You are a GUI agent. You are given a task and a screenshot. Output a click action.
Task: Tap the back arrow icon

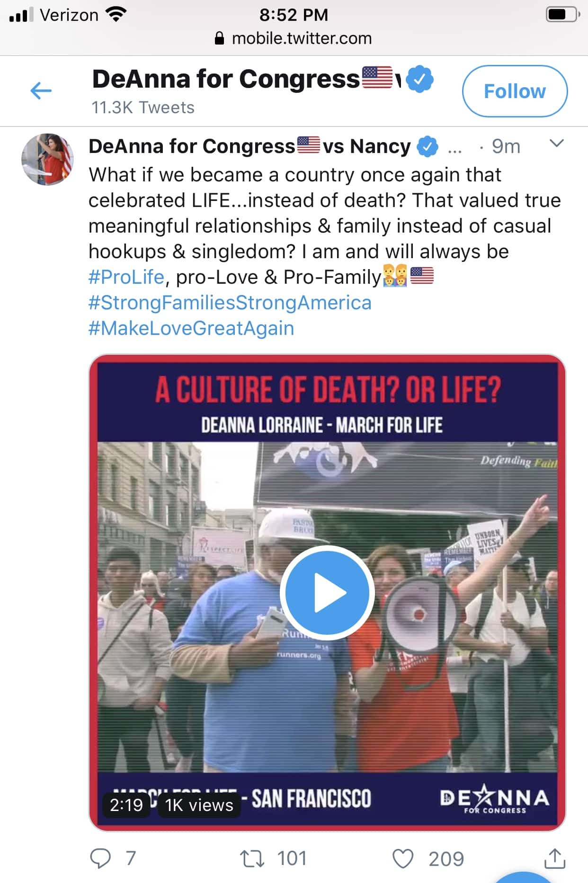[x=41, y=90]
